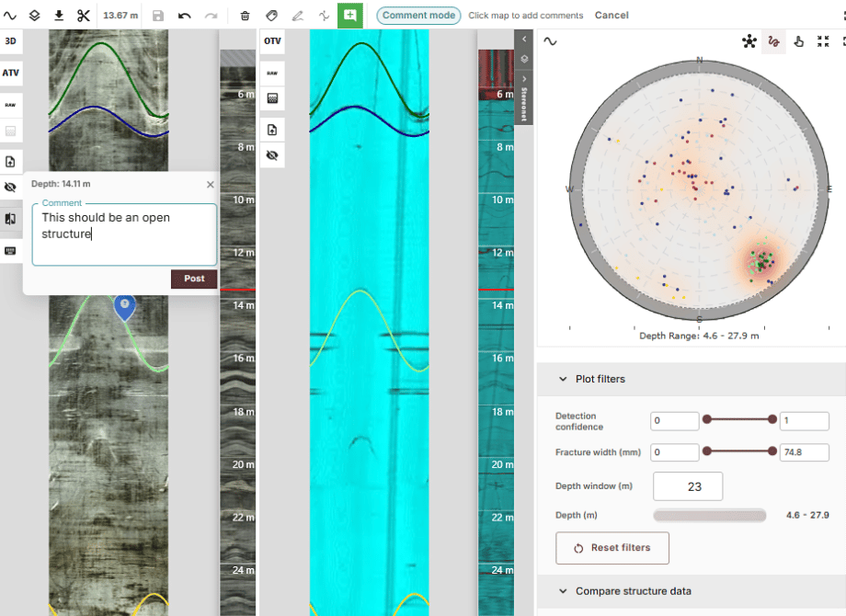Select the OTV view button
Image resolution: width=846 pixels, height=616 pixels.
[x=272, y=41]
